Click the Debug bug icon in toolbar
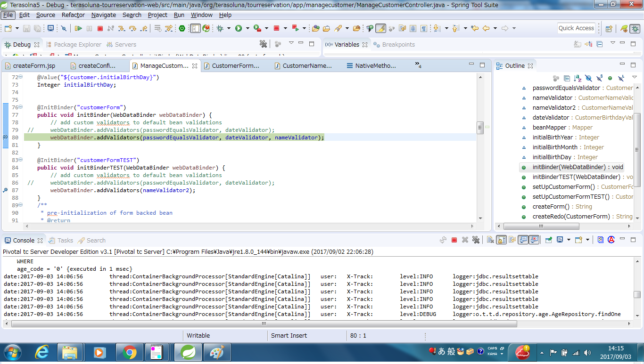Image resolution: width=644 pixels, height=364 pixels. pos(220,28)
